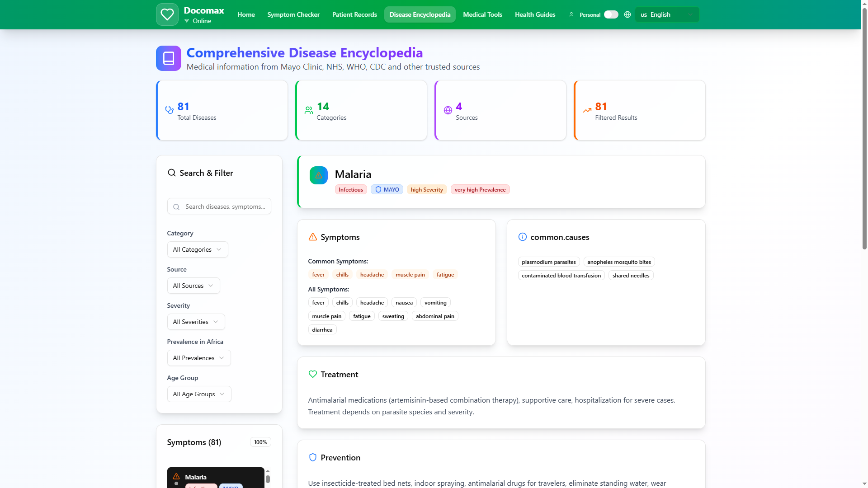The width and height of the screenshot is (868, 488).
Task: Click the Malaria warning icon in header
Action: [x=318, y=175]
